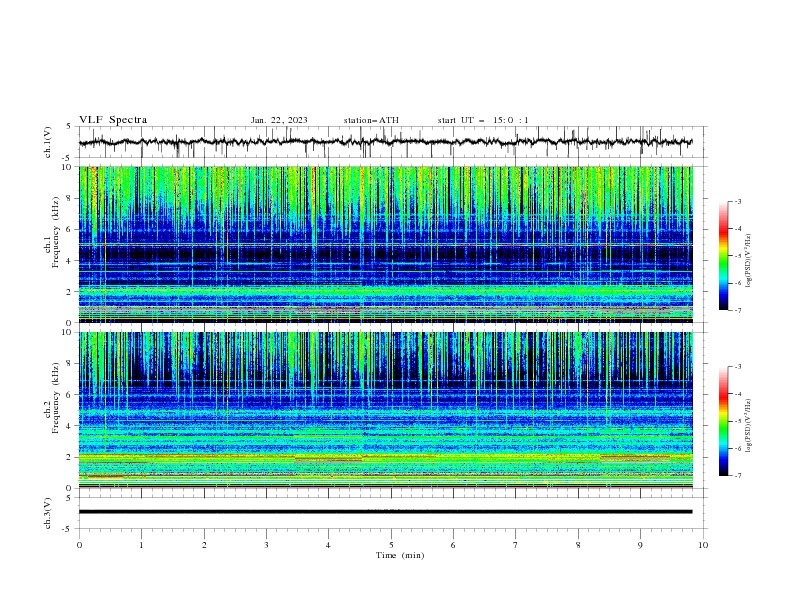This screenshot has height=612, width=792.
Task: Click the ch.3 flat black voltage trace
Action: pos(385,512)
